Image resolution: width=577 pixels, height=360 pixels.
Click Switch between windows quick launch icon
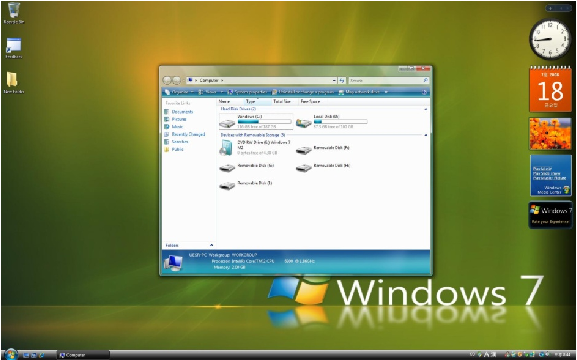[33, 355]
